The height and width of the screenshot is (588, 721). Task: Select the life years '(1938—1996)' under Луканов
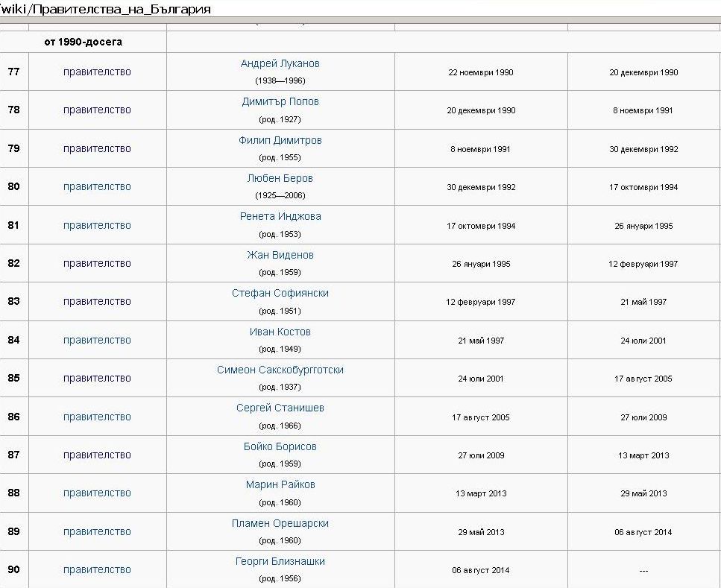tap(280, 81)
